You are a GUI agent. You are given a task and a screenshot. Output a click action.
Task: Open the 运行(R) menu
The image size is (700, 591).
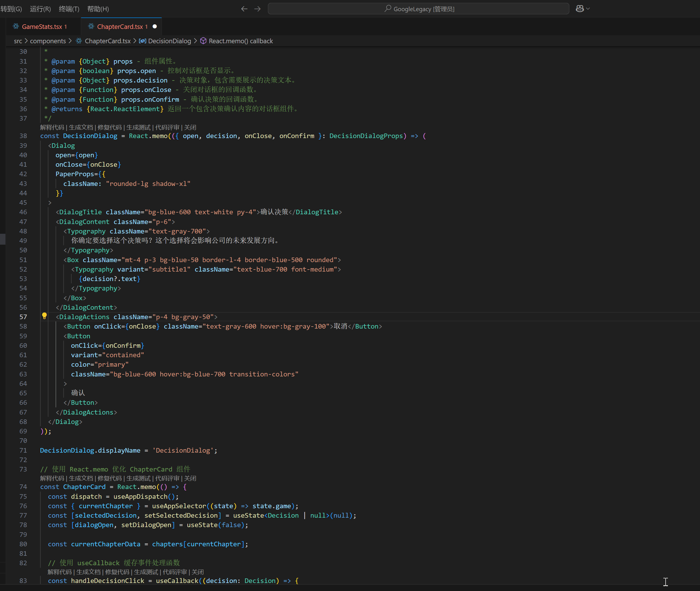[40, 9]
